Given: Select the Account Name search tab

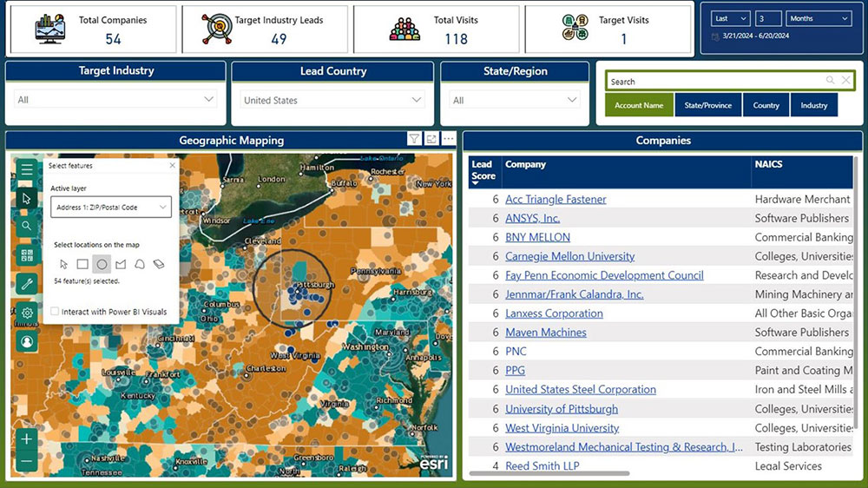Looking at the screenshot, I should pyautogui.click(x=639, y=105).
